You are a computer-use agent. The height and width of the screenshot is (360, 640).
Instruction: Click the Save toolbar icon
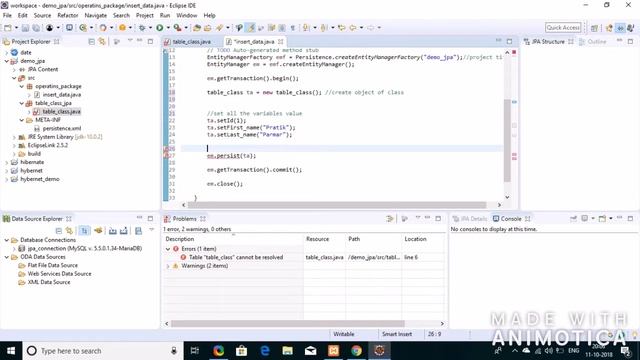(x=25, y=28)
